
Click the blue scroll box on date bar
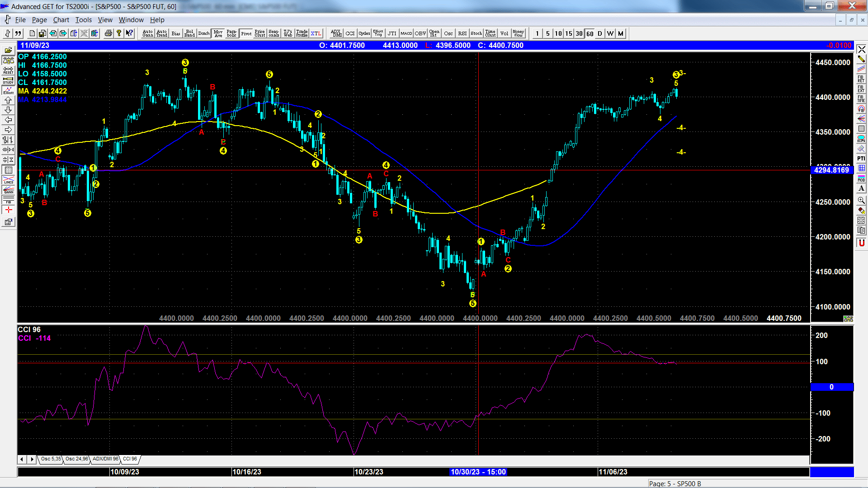[831, 472]
